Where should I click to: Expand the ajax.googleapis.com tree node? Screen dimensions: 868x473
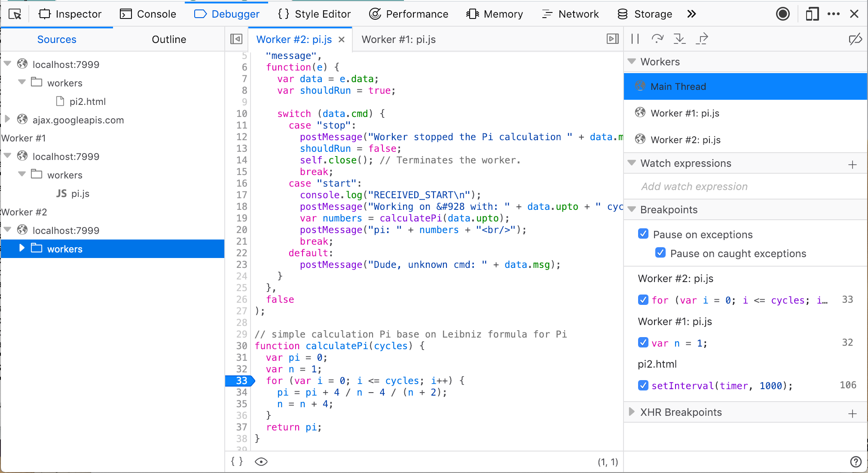coord(7,120)
